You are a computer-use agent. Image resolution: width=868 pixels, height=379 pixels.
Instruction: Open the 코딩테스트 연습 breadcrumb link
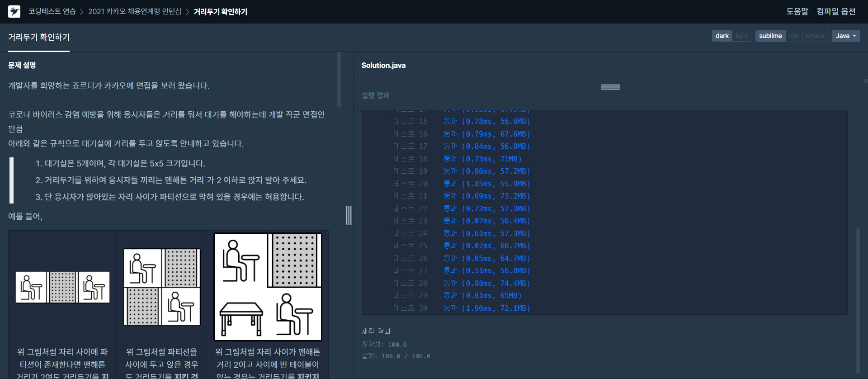click(x=52, y=11)
